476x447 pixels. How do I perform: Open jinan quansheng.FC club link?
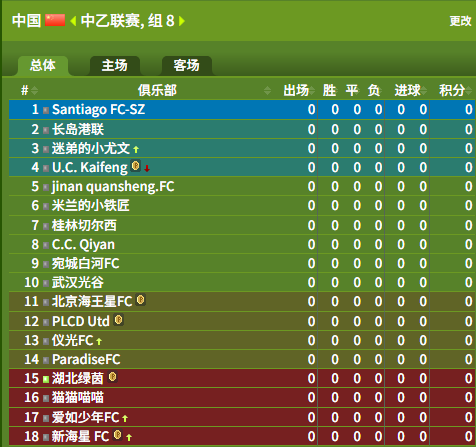(113, 186)
